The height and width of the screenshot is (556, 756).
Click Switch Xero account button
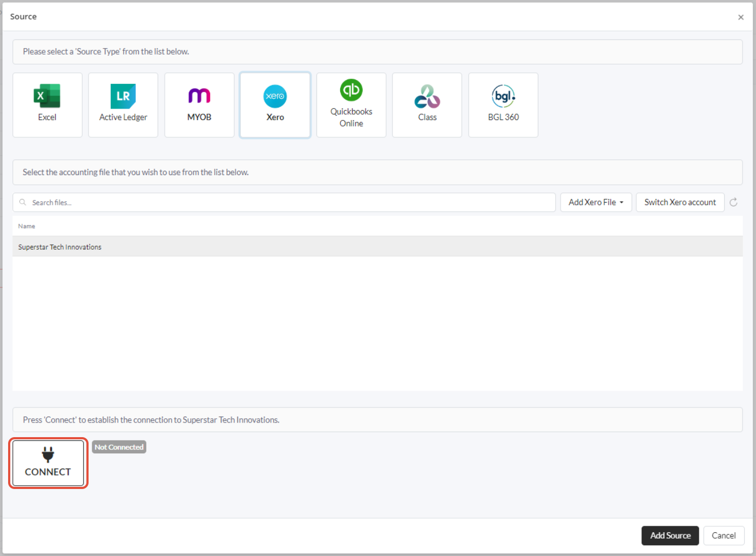click(680, 202)
